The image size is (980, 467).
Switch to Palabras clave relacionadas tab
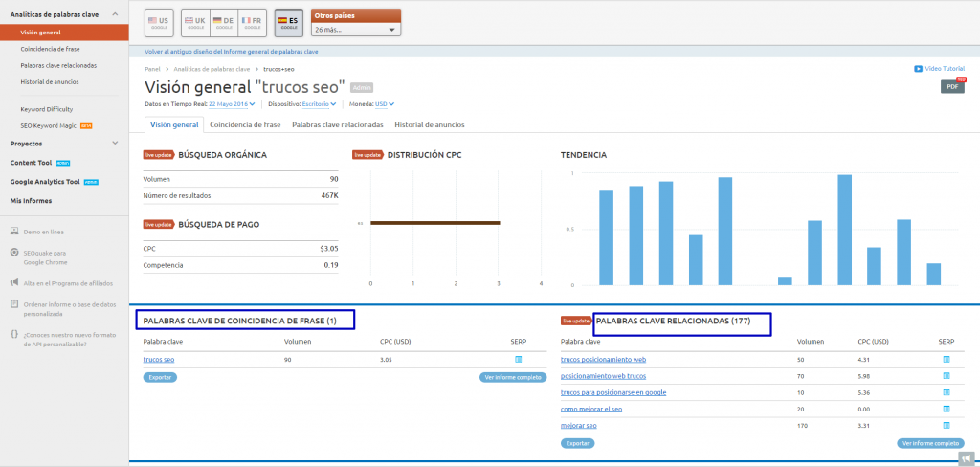(x=338, y=124)
